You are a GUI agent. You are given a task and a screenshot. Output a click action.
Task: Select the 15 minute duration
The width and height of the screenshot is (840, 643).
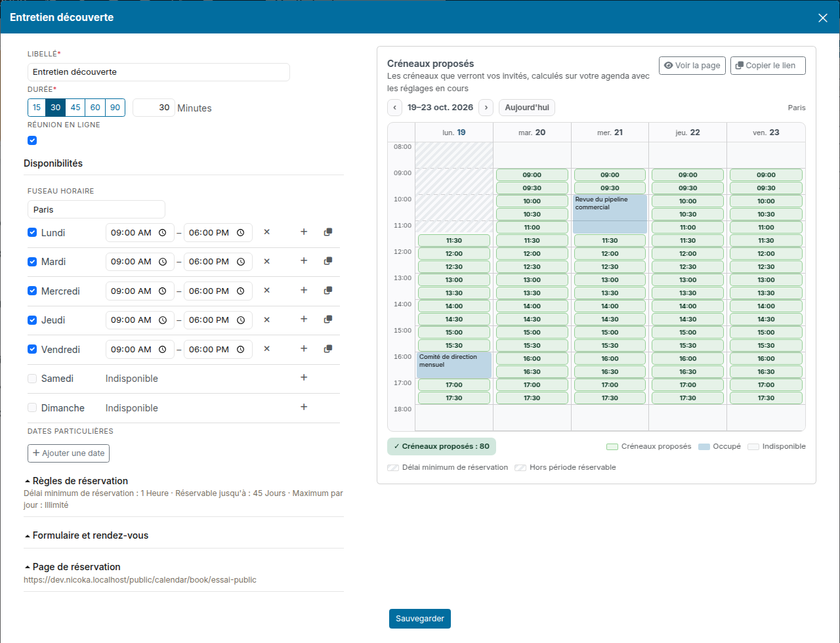(37, 108)
